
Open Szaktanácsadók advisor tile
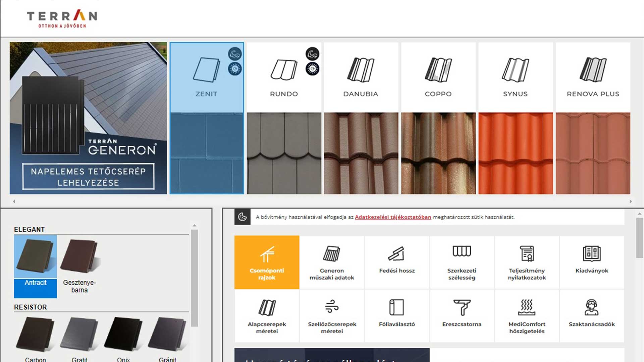pyautogui.click(x=592, y=316)
